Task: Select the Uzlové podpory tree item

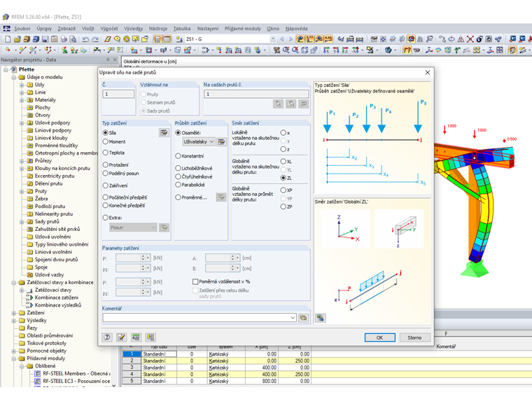Action: click(52, 122)
